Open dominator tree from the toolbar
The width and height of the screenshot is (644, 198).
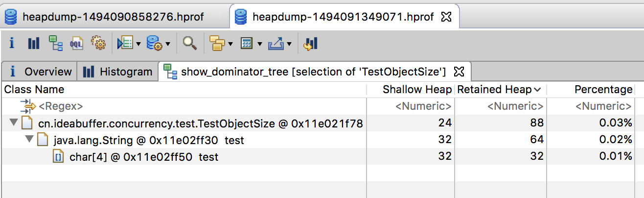tap(55, 44)
